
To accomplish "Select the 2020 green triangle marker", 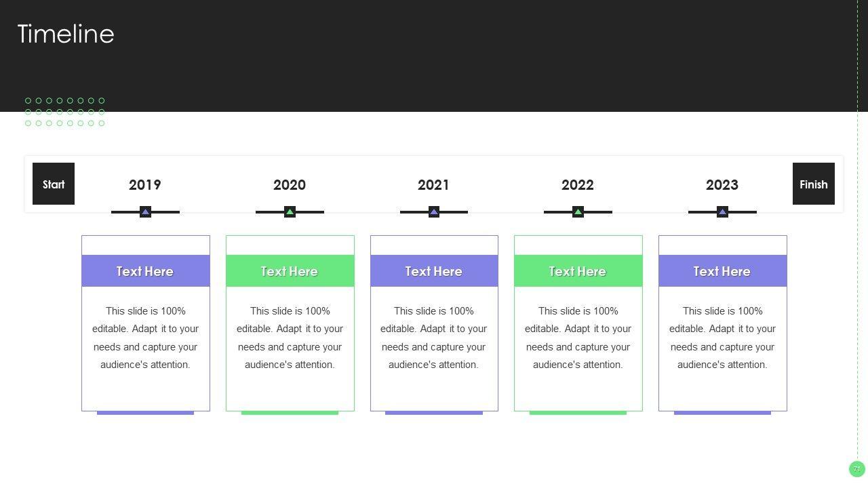I will coord(290,212).
